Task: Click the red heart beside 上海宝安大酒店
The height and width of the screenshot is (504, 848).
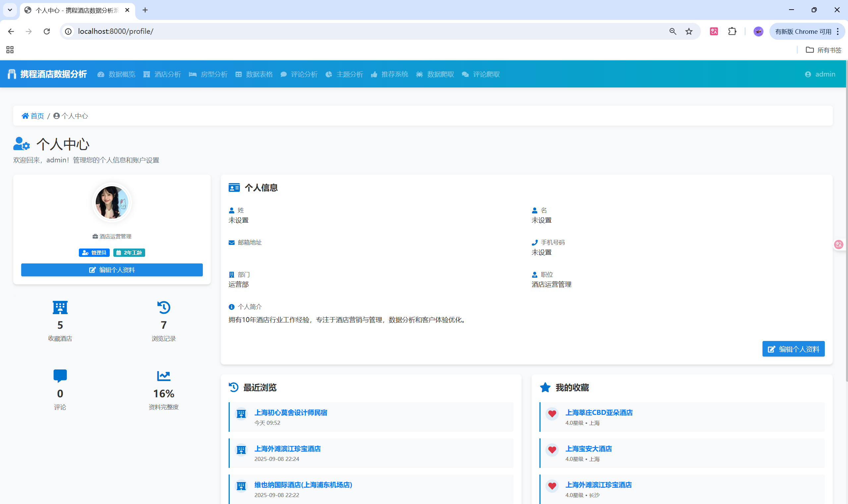Action: pyautogui.click(x=552, y=450)
